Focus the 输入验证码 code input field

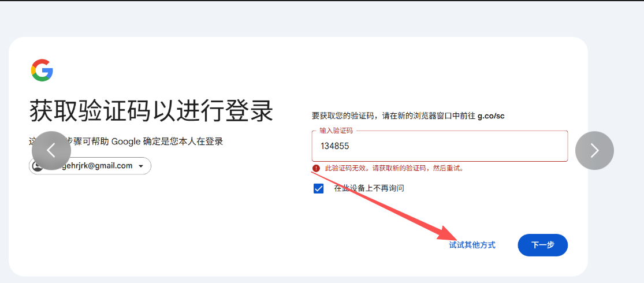click(440, 146)
